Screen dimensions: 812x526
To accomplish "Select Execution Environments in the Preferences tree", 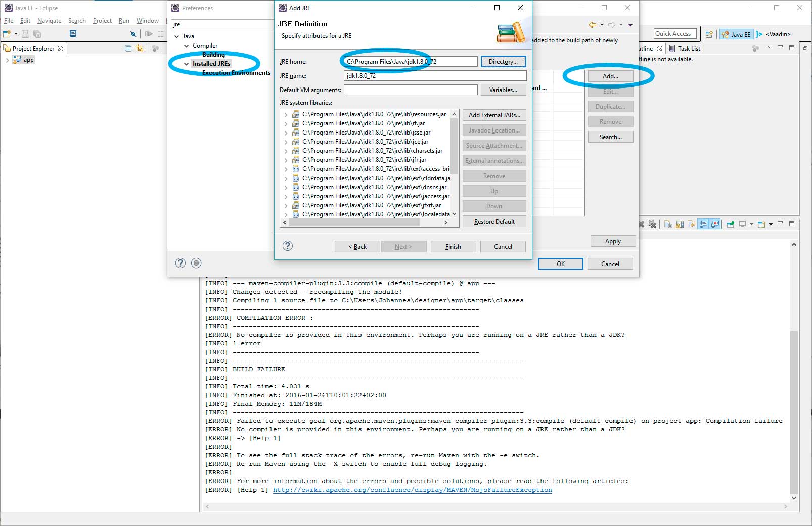I will coord(236,73).
